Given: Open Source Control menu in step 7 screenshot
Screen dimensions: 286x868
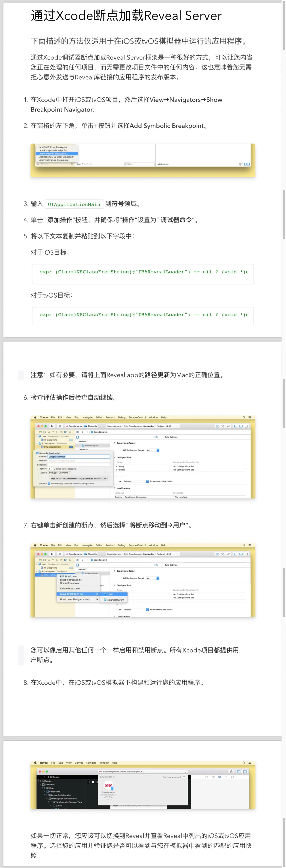Looking at the screenshot, I should pos(137,545).
